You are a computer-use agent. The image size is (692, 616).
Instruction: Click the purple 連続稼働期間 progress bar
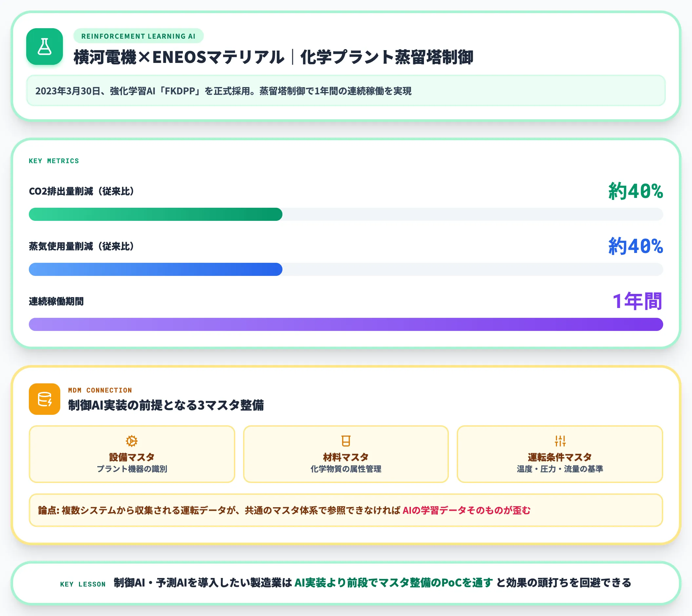pyautogui.click(x=346, y=324)
